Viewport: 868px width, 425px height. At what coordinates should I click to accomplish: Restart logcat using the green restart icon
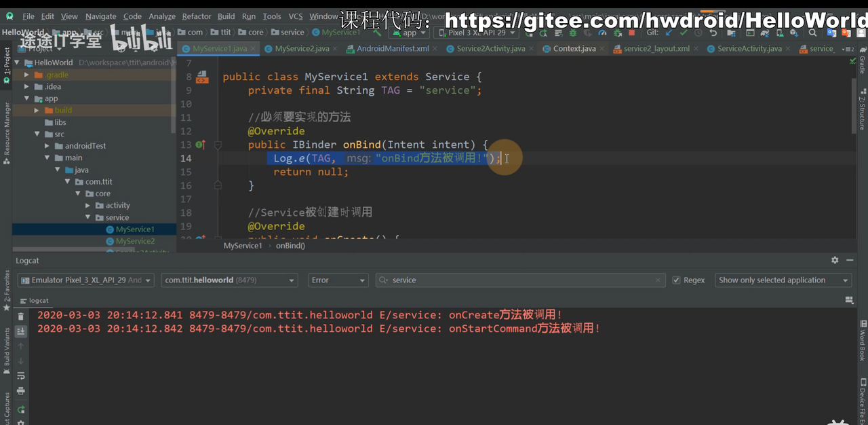click(x=21, y=409)
